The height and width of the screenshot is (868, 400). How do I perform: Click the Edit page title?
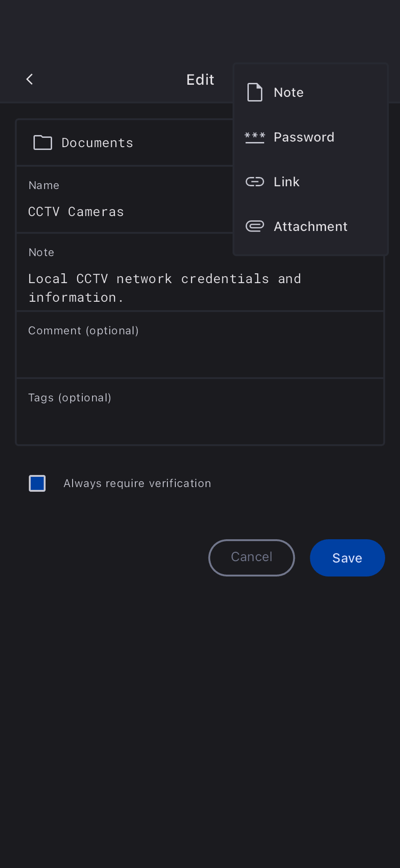click(x=200, y=80)
